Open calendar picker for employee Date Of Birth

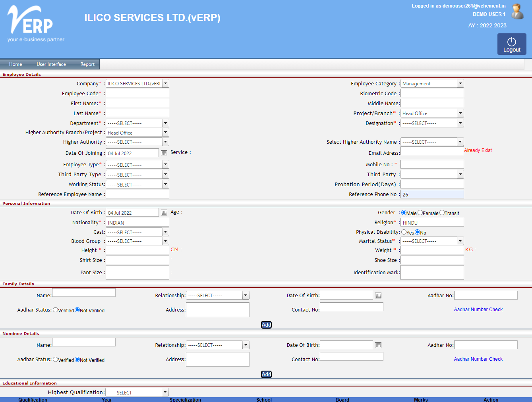164,213
